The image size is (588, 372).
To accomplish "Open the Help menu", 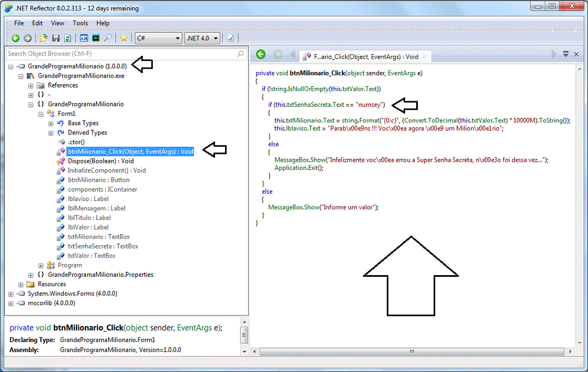I will coord(103,23).
